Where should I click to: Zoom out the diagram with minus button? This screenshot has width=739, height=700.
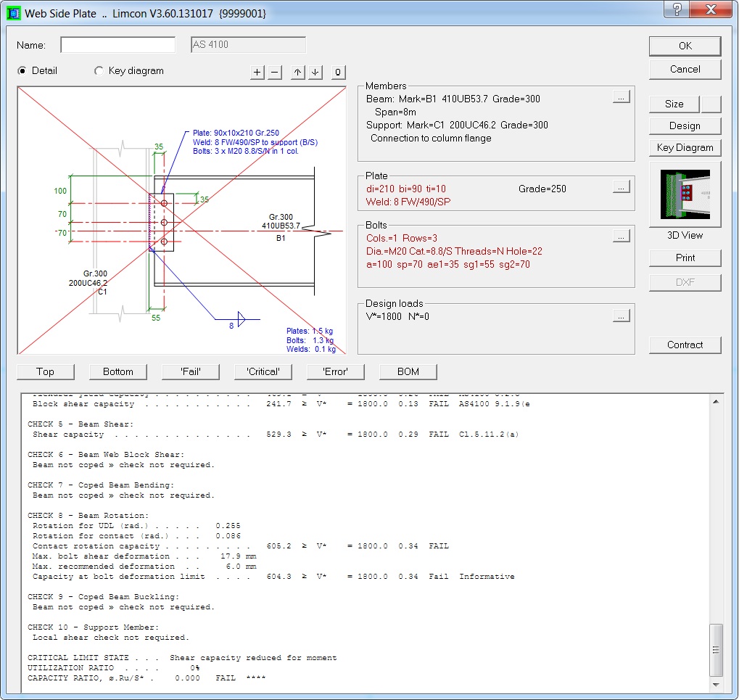[275, 72]
